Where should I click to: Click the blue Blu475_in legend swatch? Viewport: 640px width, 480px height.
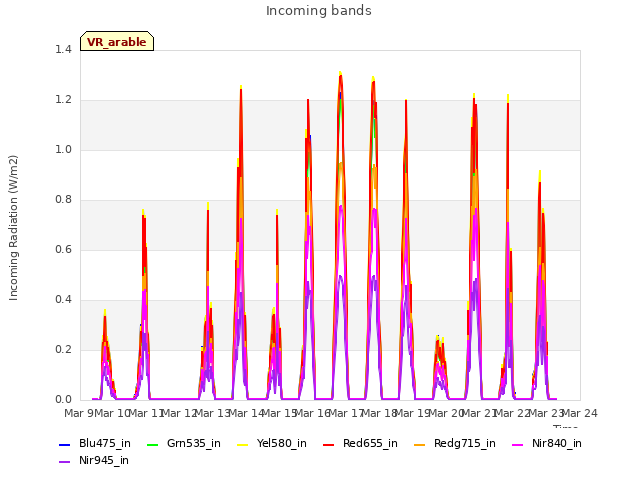pos(64,444)
